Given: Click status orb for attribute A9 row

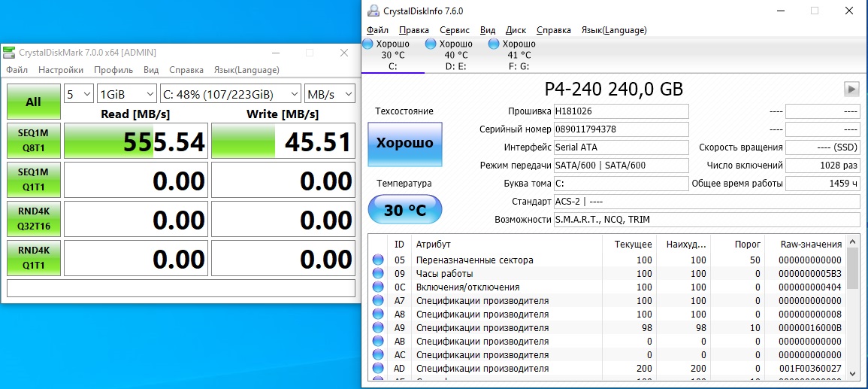Looking at the screenshot, I should tap(378, 327).
